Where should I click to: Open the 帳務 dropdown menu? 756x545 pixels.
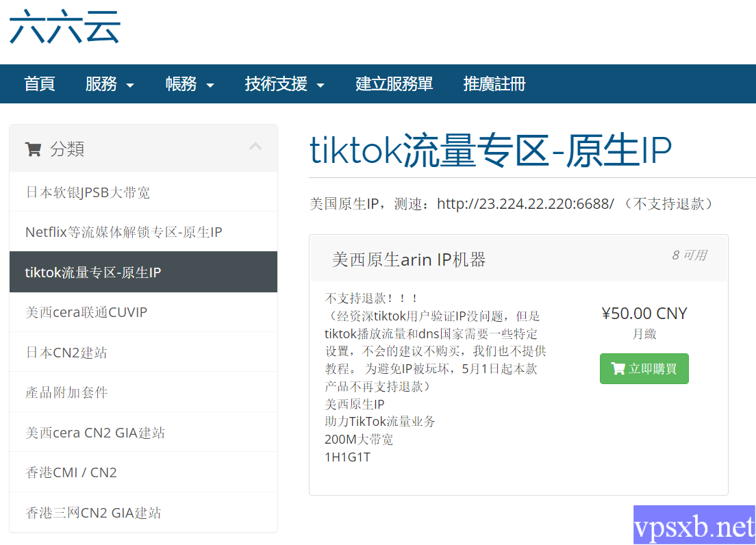point(190,84)
